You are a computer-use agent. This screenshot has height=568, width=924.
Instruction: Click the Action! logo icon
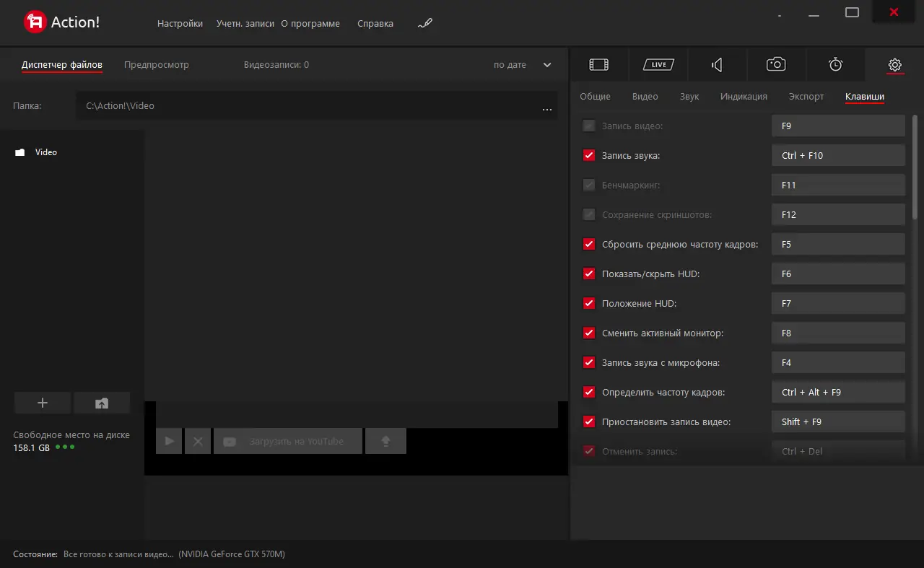point(35,22)
